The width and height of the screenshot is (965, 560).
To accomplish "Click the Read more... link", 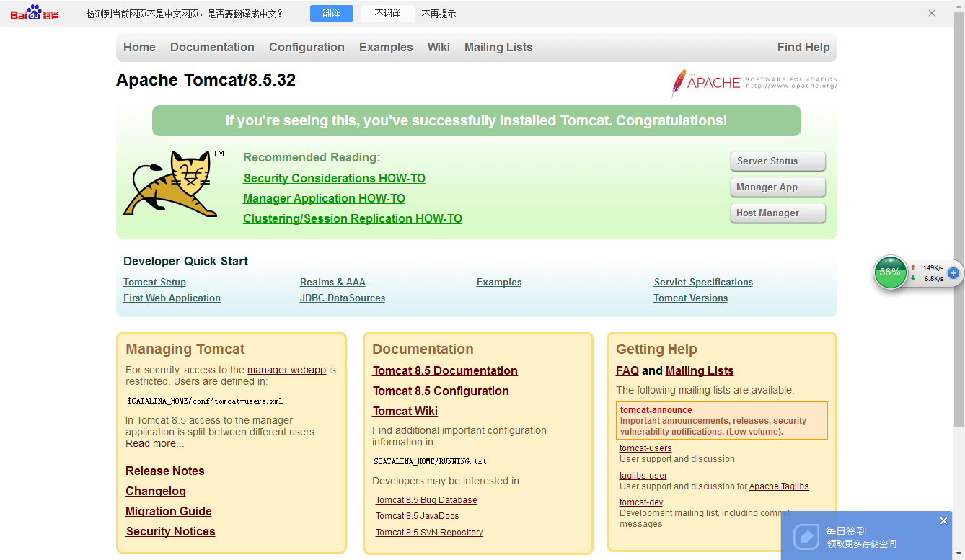I will tap(154, 443).
